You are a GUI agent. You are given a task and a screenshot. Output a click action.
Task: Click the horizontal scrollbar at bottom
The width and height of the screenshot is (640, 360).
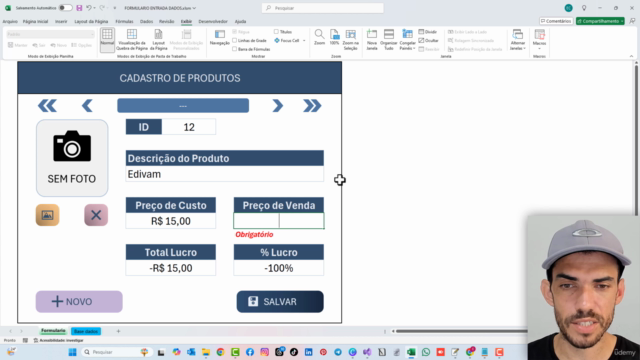click(461, 331)
